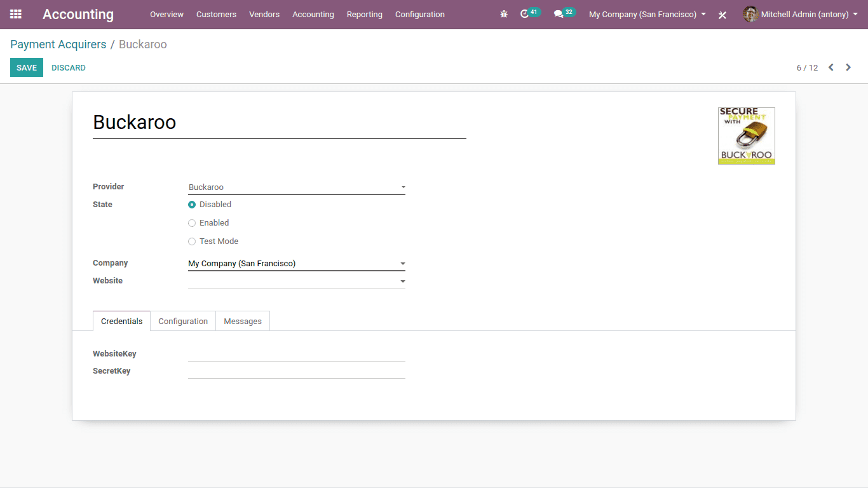Image resolution: width=868 pixels, height=488 pixels.
Task: Switch to the Configuration form tab
Action: point(183,321)
